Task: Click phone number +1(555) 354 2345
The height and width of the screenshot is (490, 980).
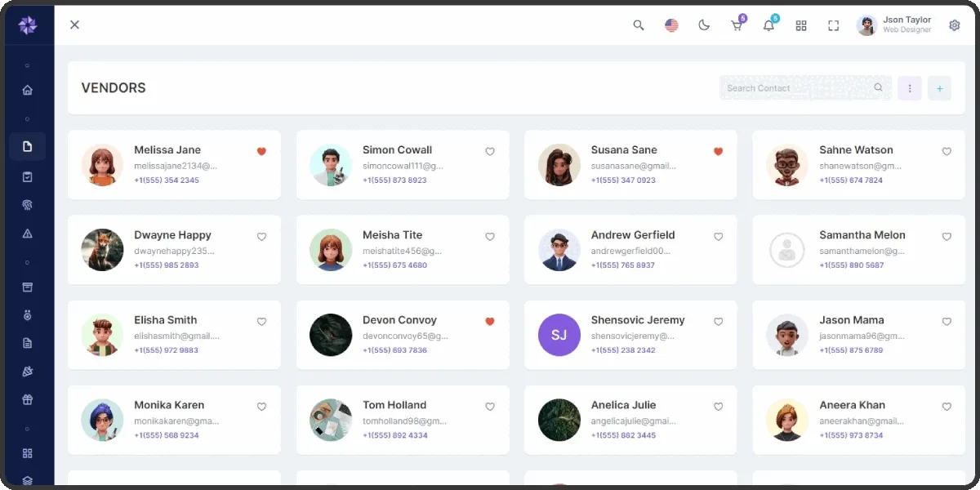Action: 167,180
